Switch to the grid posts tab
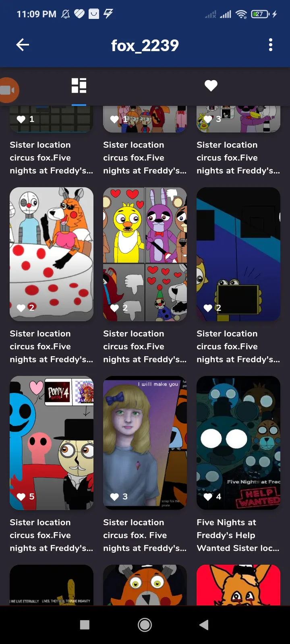The width and height of the screenshot is (290, 644). tap(79, 86)
